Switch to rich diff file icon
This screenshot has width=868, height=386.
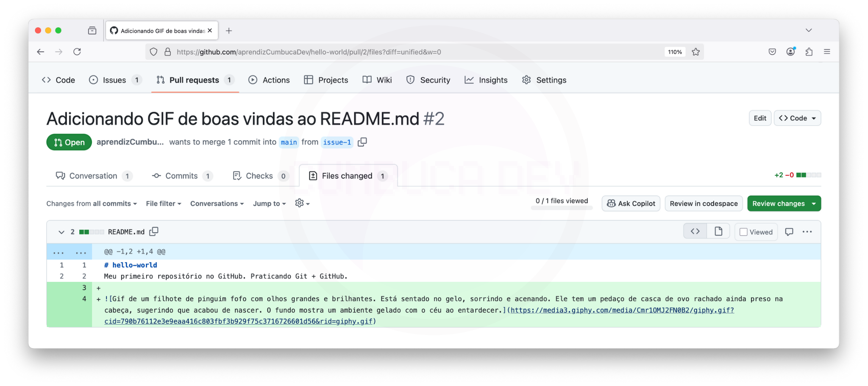click(x=718, y=231)
